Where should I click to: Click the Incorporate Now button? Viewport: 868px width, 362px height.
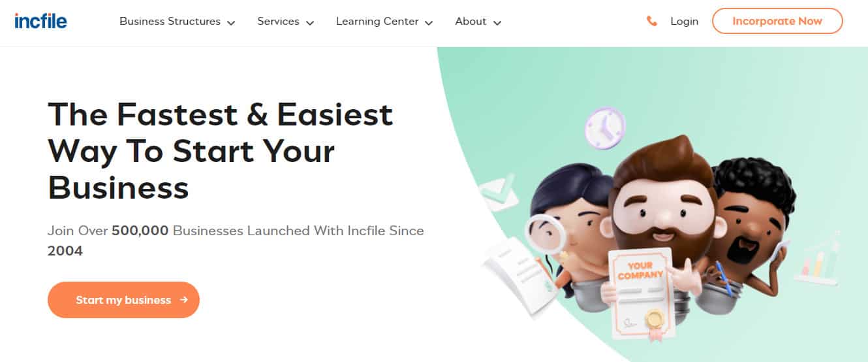777,21
